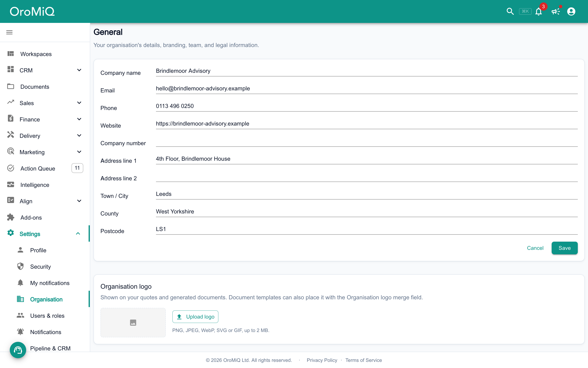
Task: Click the Security shield icon
Action: 20,266
